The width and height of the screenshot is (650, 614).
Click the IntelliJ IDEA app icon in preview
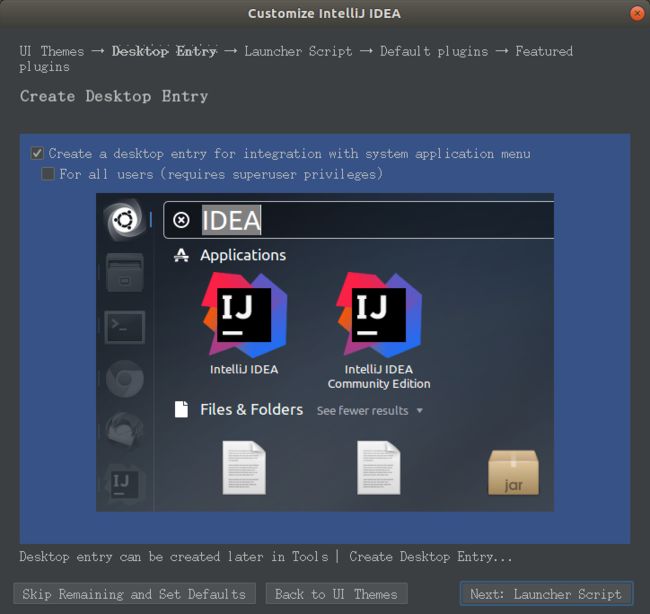tap(244, 315)
